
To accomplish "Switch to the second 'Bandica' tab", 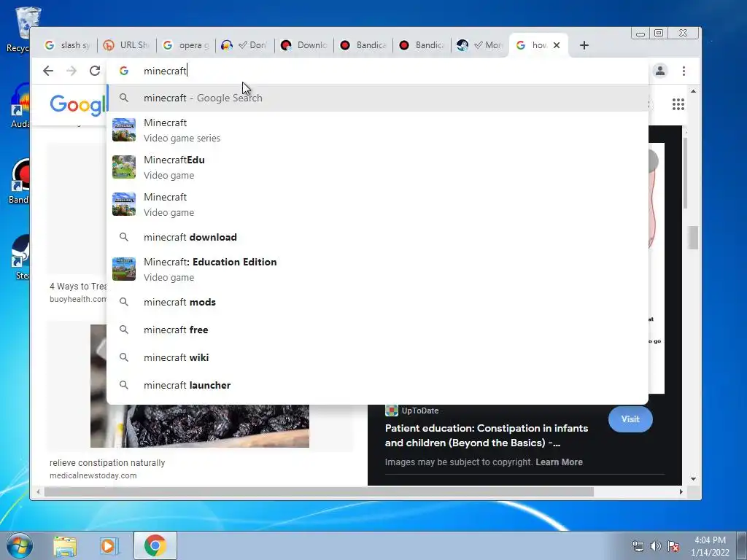I will (x=422, y=45).
